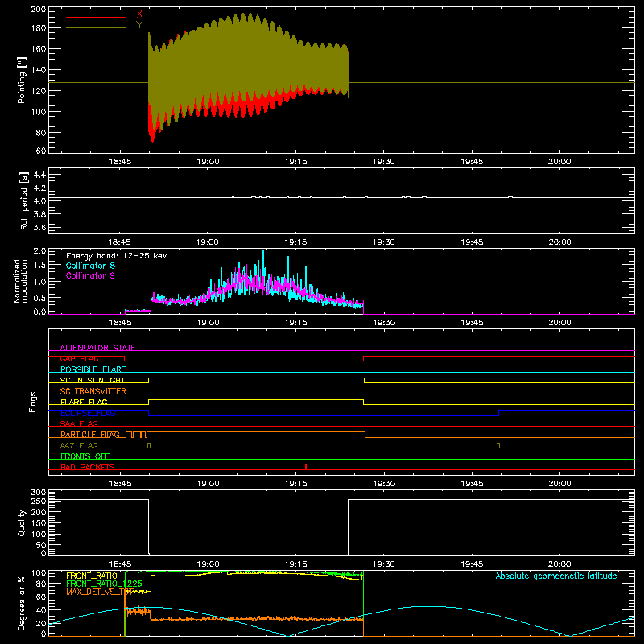Click 20:00 time label under Pointing plot
644x644 pixels.
coord(559,162)
